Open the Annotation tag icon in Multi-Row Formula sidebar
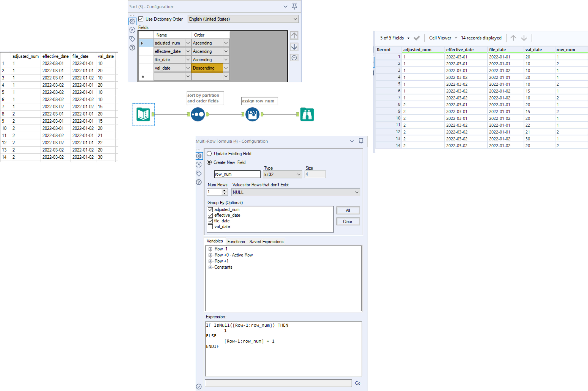Screen dimensions: 588x391 pyautogui.click(x=199, y=174)
